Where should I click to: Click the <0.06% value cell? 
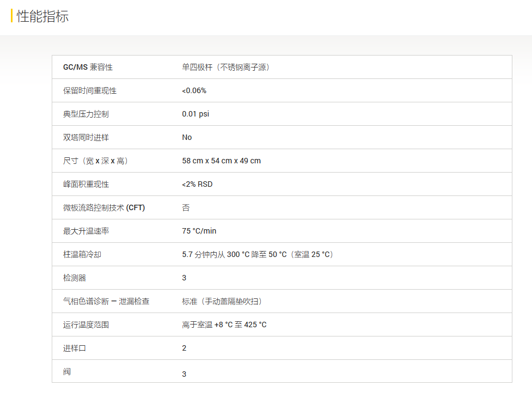point(194,91)
